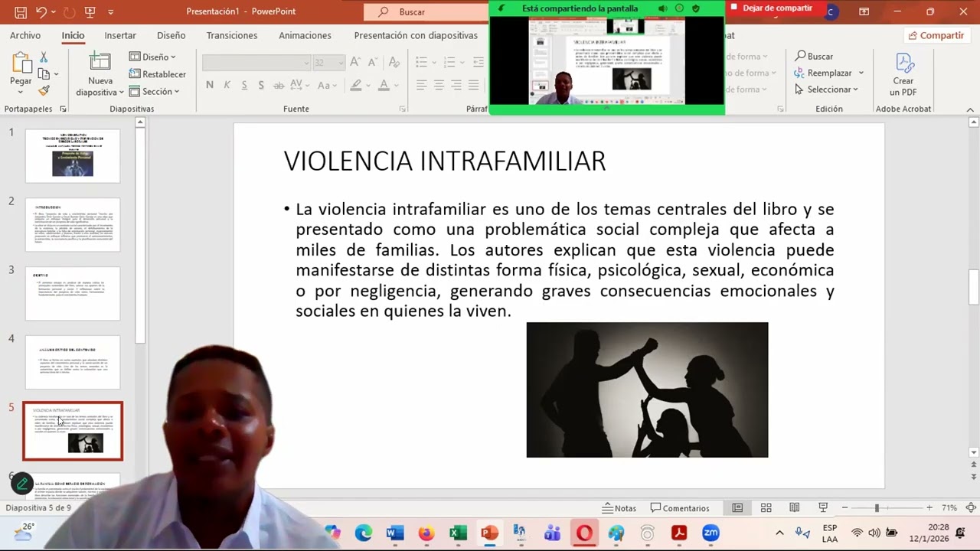Click the Restablecer button
The image size is (980, 551).
point(158,74)
